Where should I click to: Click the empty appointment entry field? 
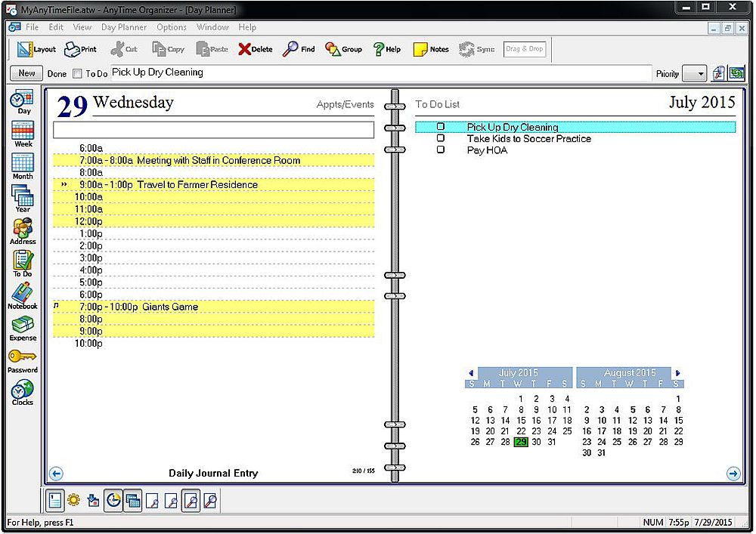pos(213,130)
